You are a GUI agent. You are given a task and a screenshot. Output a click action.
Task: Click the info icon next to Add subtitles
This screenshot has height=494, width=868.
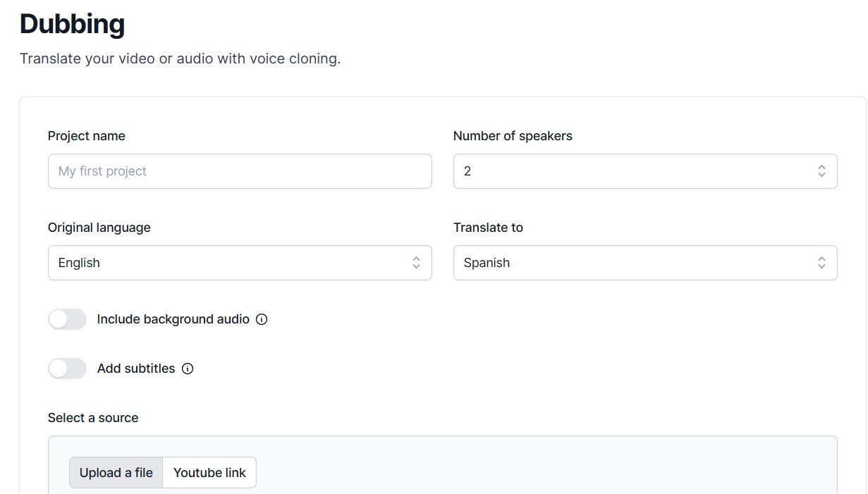pyautogui.click(x=188, y=369)
